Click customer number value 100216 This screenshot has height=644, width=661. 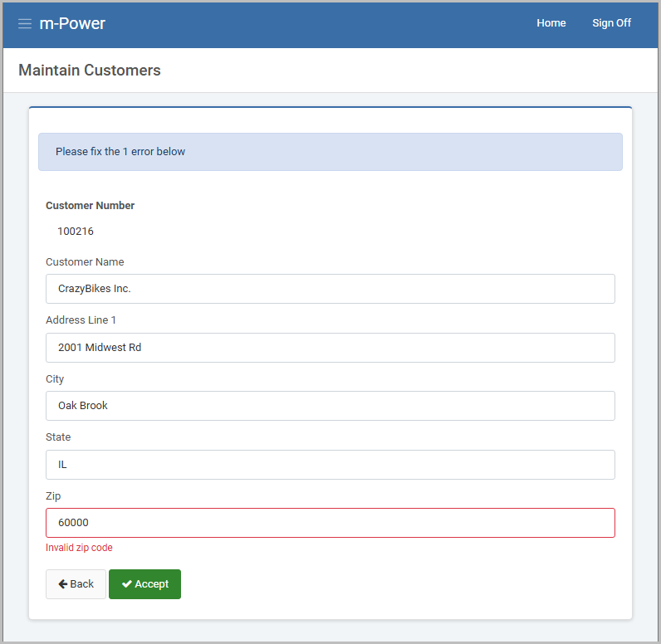[76, 232]
